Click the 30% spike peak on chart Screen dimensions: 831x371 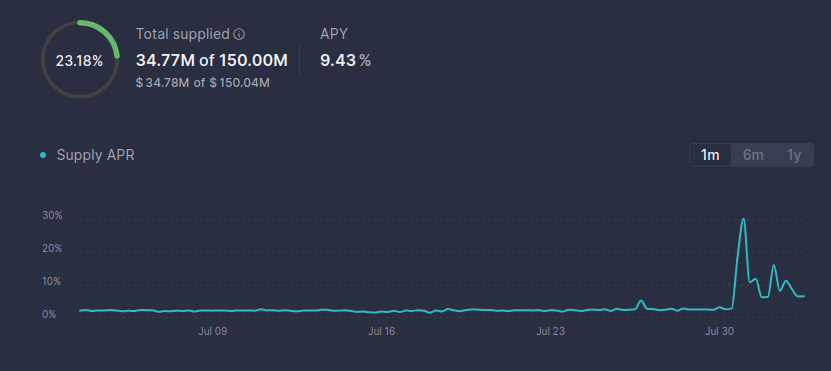click(x=743, y=219)
